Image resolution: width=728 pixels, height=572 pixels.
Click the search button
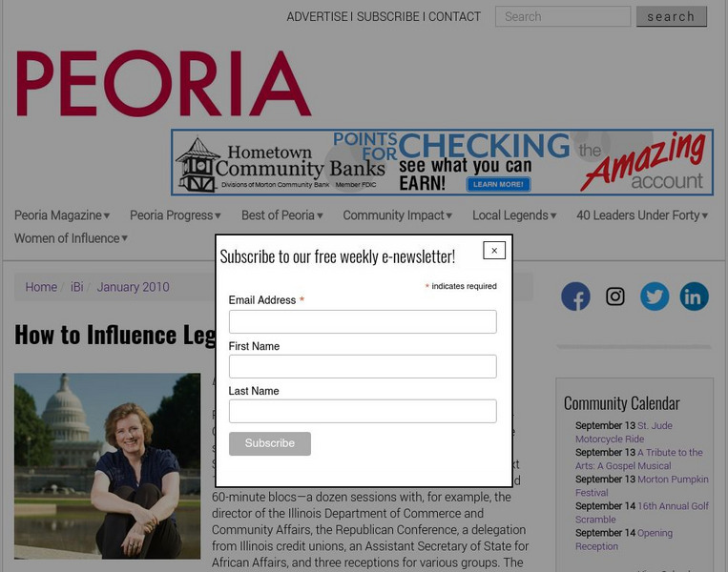point(672,17)
